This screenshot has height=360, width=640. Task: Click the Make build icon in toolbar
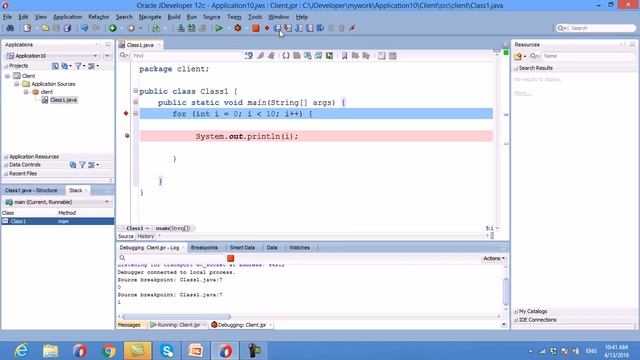(181, 28)
